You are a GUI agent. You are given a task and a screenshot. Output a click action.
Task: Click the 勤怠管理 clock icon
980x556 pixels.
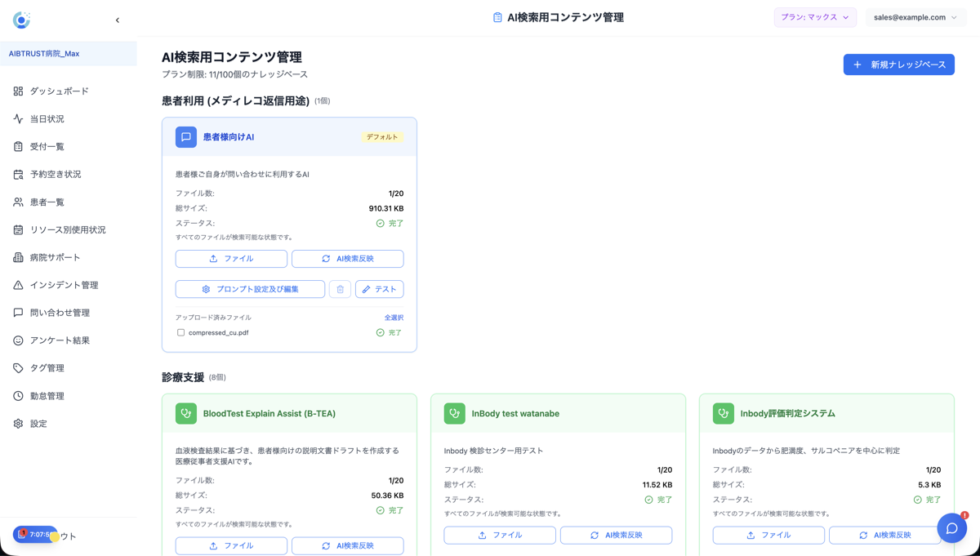[19, 395]
